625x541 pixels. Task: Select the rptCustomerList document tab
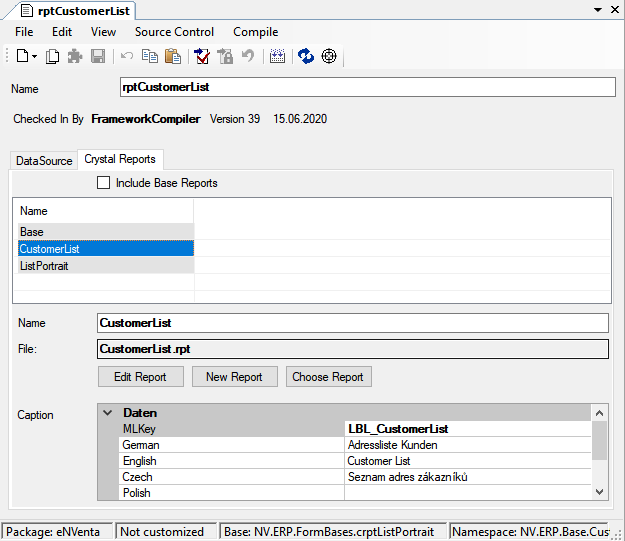84,11
